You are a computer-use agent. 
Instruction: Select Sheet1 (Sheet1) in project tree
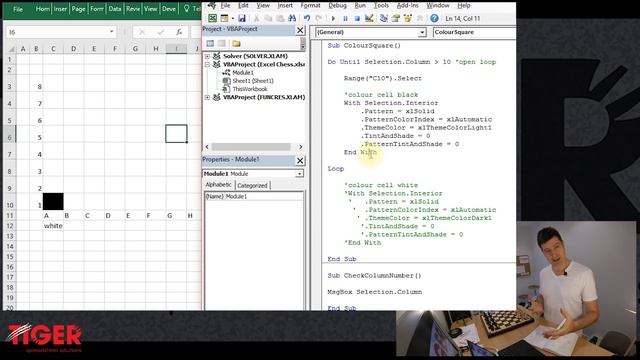coord(253,81)
